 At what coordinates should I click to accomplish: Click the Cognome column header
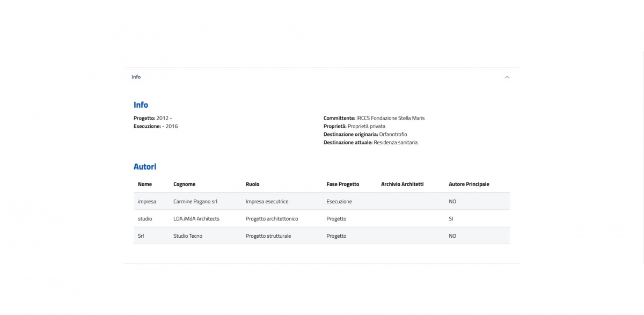[x=184, y=184]
